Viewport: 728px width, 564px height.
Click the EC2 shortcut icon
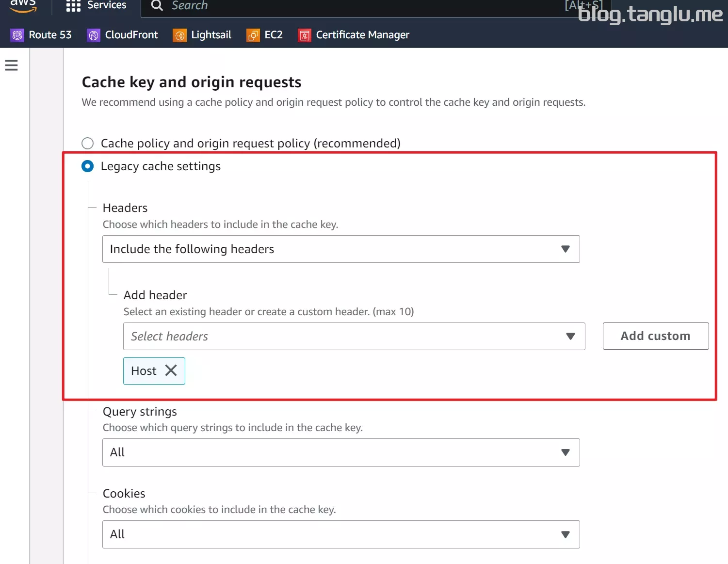(x=253, y=35)
